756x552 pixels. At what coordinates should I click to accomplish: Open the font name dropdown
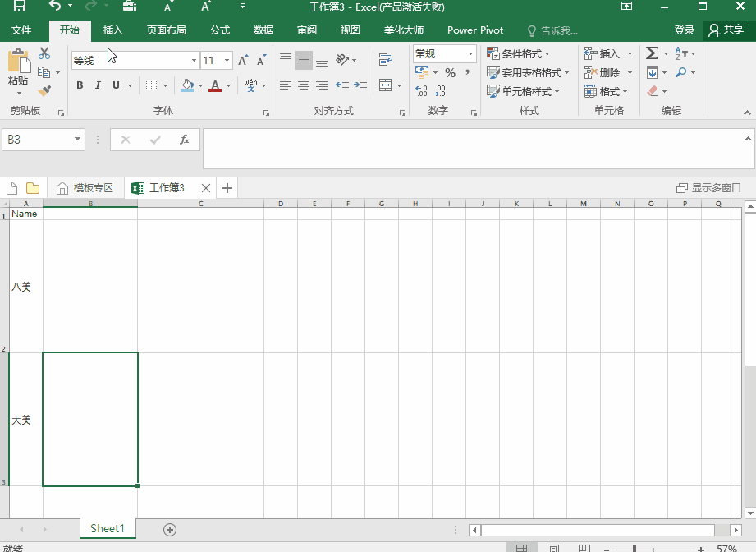[194, 60]
